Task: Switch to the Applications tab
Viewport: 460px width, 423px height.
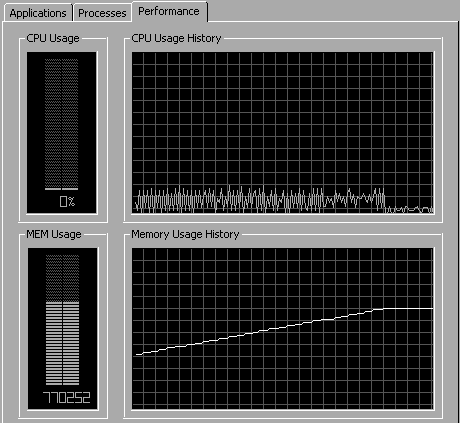Action: point(38,13)
